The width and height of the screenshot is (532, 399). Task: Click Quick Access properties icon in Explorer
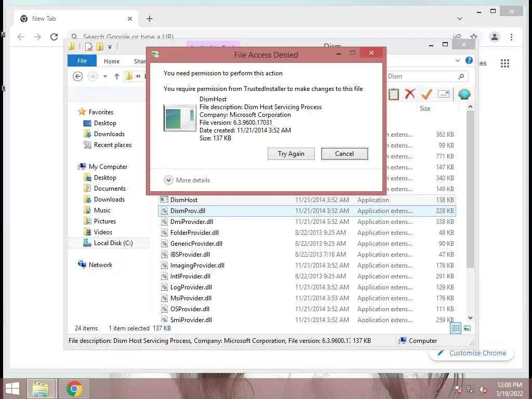point(89,46)
